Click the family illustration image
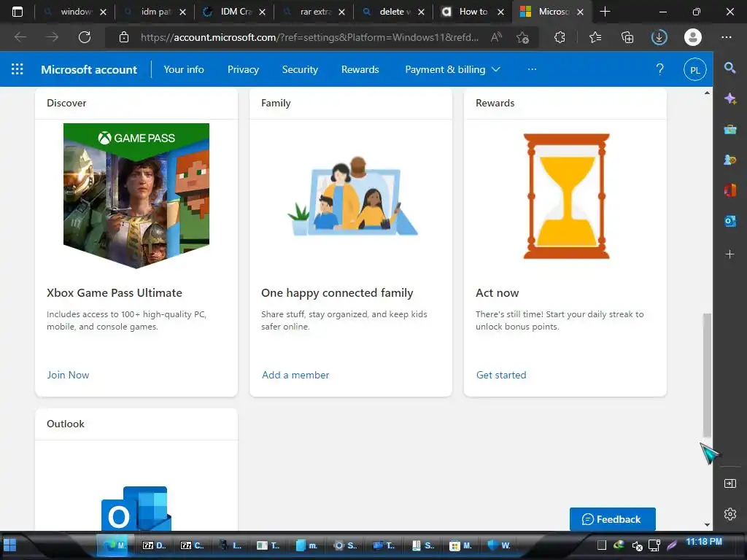 (x=352, y=195)
